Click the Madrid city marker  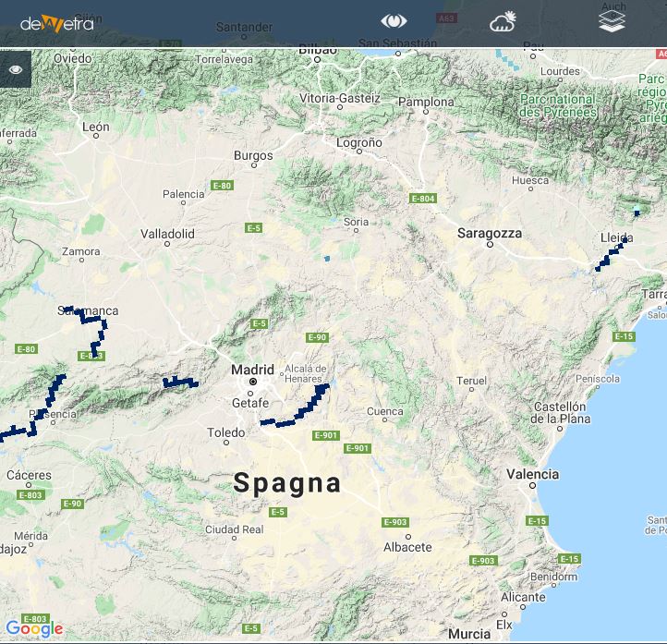[253, 381]
